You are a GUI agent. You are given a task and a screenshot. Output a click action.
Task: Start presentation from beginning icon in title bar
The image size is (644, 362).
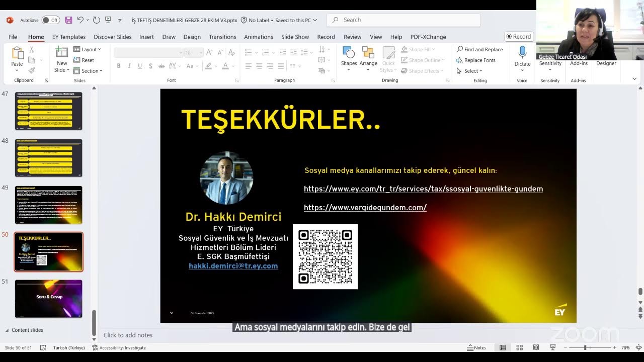click(108, 20)
